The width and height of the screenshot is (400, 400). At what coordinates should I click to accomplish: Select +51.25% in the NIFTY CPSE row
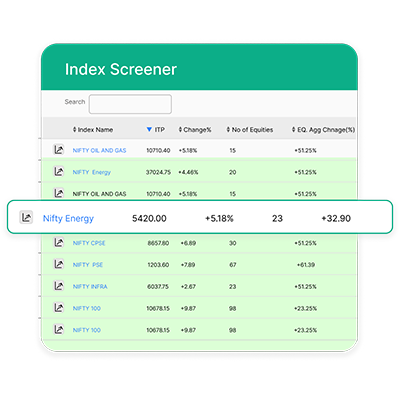(305, 243)
